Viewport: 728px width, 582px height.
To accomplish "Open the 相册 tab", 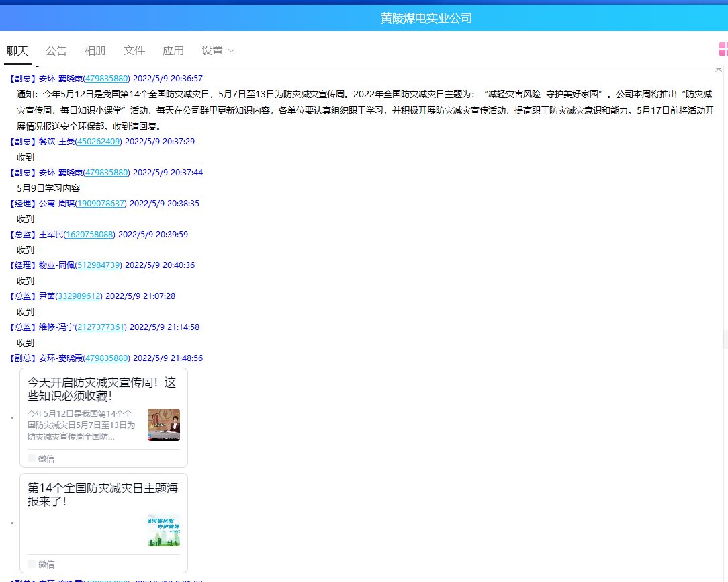I will coord(95,50).
